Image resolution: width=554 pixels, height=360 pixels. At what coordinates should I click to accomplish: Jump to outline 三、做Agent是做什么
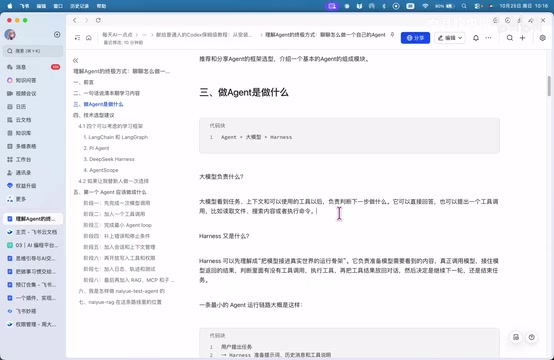(x=98, y=104)
